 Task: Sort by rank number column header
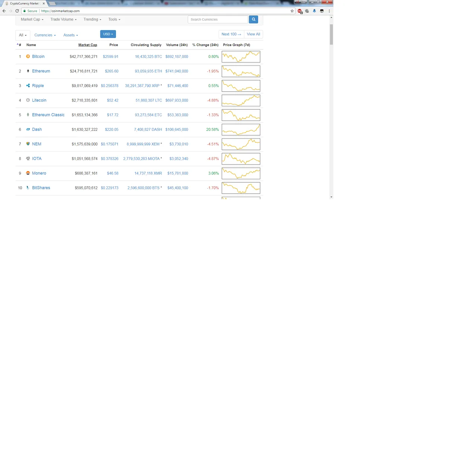19,45
